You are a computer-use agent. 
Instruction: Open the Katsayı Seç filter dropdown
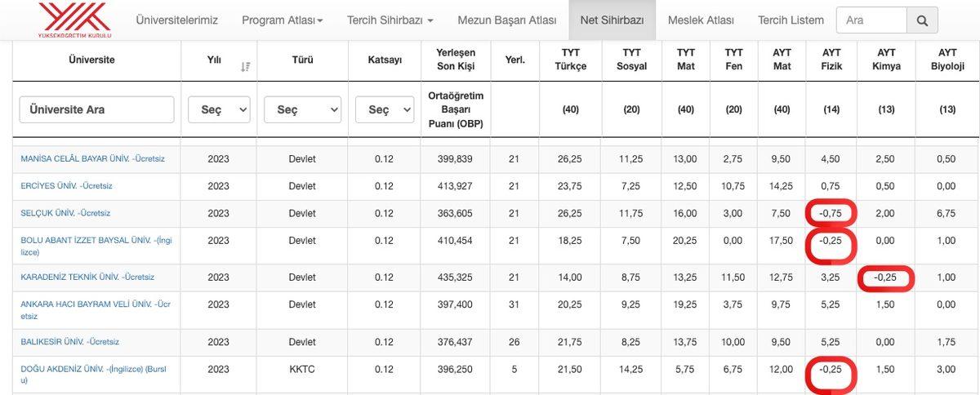tap(385, 109)
